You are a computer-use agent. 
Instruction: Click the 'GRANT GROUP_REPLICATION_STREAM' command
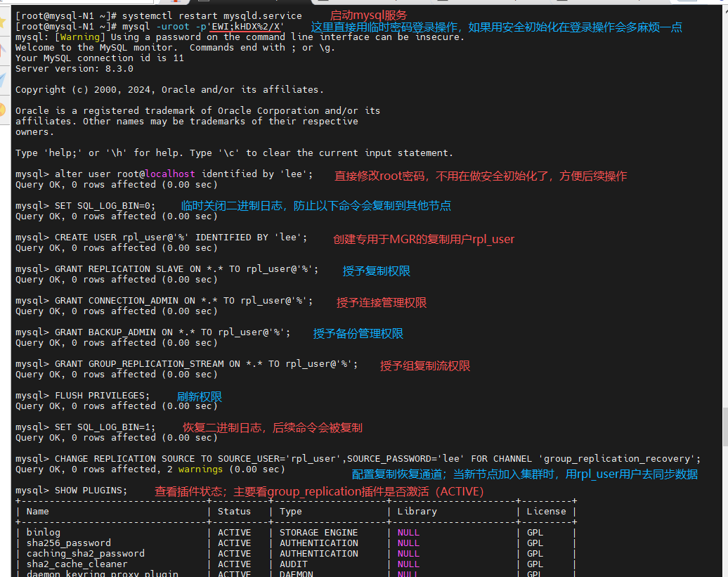point(206,364)
